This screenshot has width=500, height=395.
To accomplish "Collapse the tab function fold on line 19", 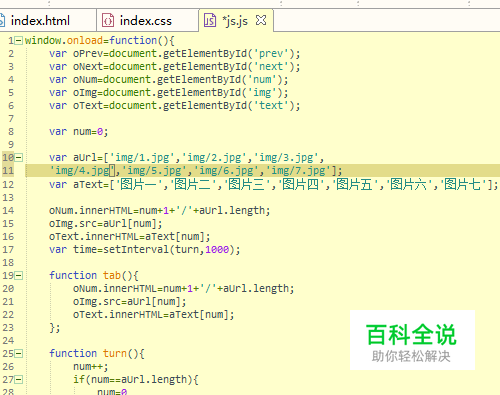I will tap(19, 275).
